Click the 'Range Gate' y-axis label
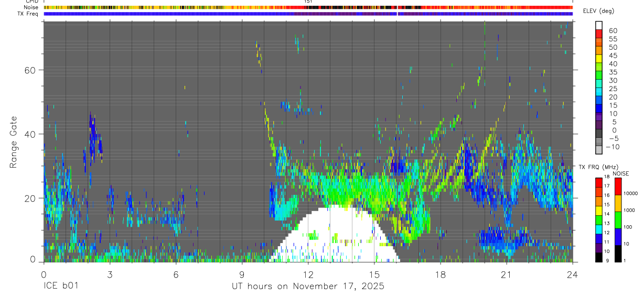This screenshot has height=297, width=644. [14, 142]
